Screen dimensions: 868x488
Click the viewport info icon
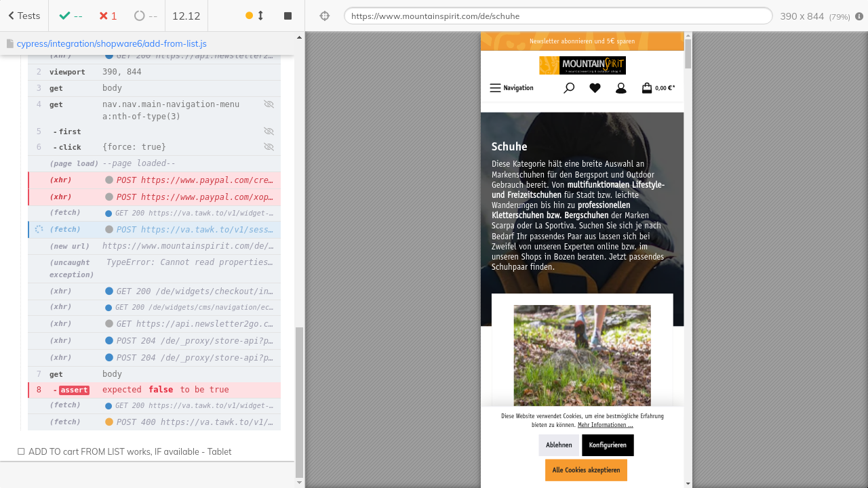(x=859, y=16)
